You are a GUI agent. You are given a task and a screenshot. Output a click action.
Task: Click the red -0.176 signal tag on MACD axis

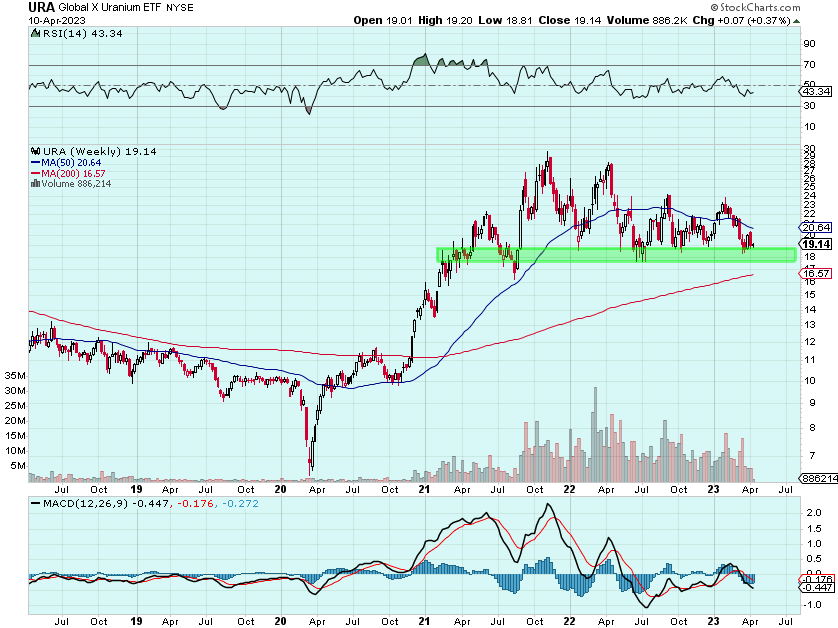(817, 579)
